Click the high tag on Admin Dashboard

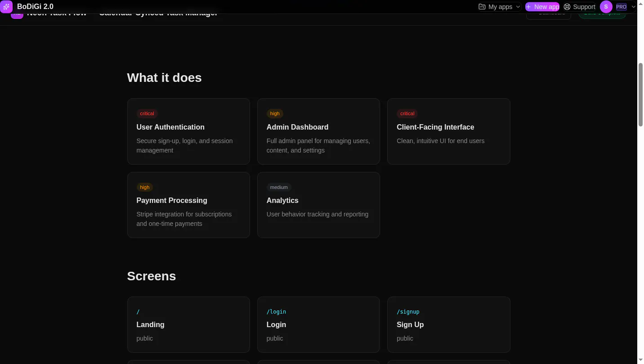[x=275, y=113]
